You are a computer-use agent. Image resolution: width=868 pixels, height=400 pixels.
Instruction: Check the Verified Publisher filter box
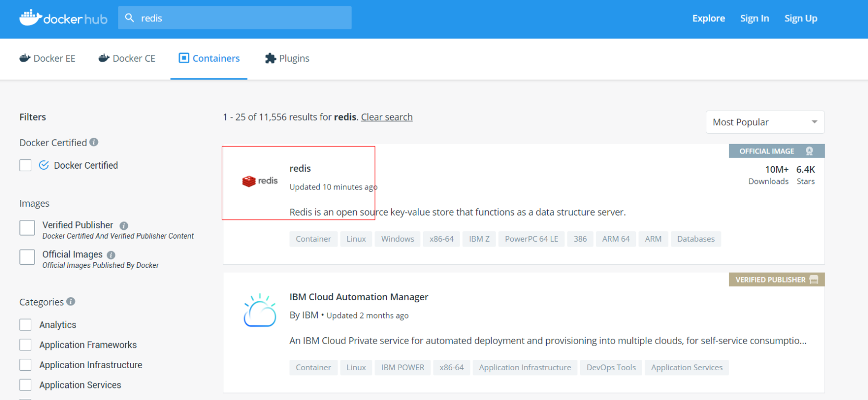coord(27,228)
